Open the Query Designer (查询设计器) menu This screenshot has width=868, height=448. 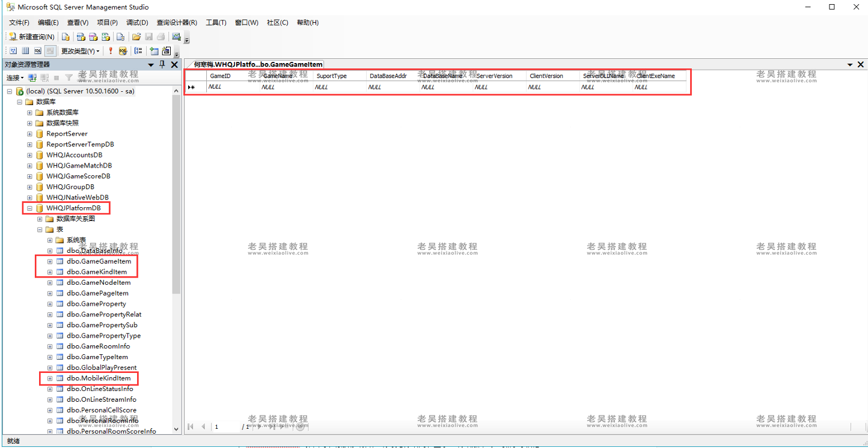177,23
